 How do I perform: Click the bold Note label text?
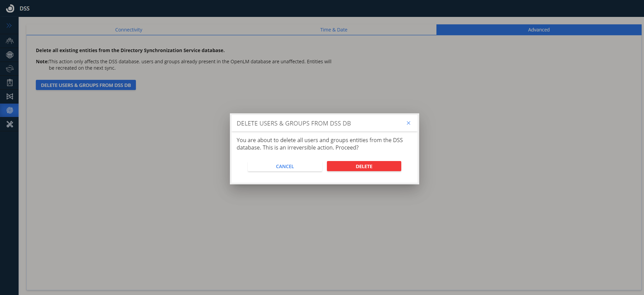42,62
